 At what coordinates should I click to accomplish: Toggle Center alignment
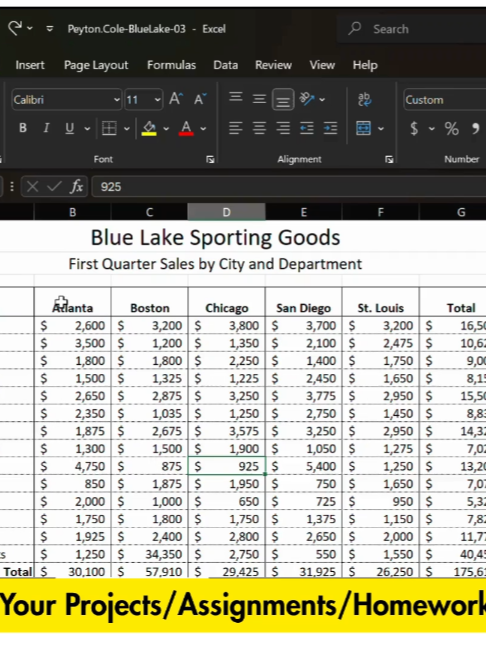click(260, 128)
